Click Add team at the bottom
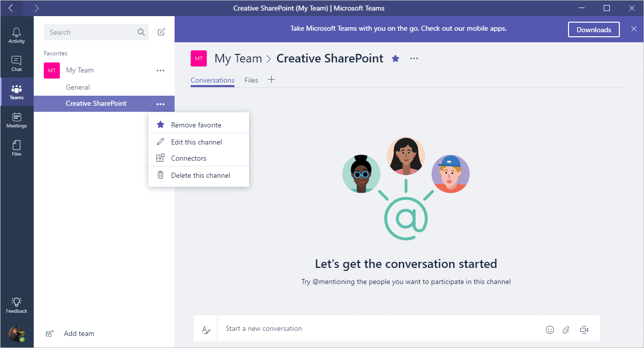The image size is (644, 348). [x=70, y=333]
